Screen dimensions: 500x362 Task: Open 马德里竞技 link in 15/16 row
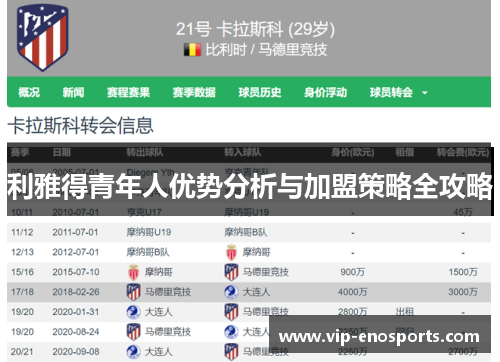click(266, 272)
